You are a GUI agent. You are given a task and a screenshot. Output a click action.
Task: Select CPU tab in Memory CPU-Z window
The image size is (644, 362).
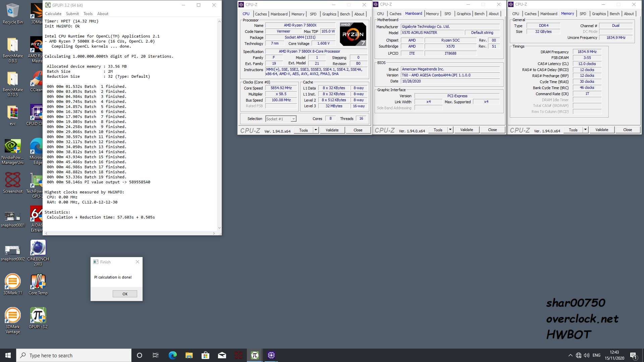(516, 14)
